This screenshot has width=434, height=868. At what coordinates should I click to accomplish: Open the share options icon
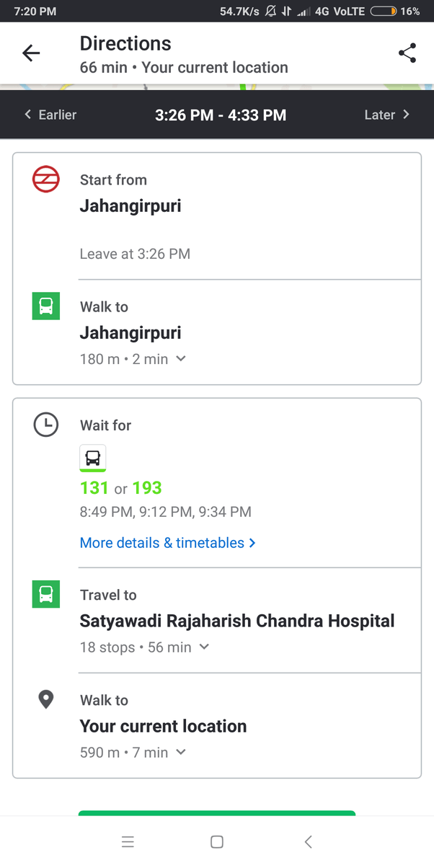(x=407, y=53)
